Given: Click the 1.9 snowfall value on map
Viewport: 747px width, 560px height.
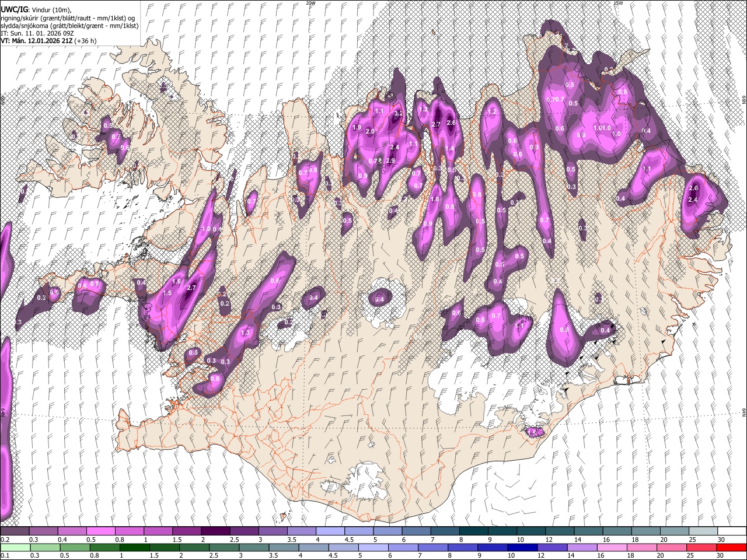Looking at the screenshot, I should click(x=357, y=127).
